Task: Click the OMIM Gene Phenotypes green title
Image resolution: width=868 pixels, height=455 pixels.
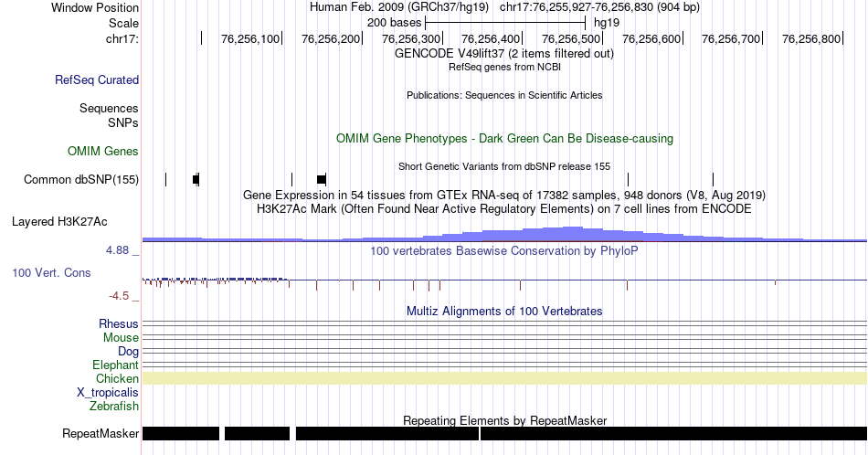Action: (x=504, y=138)
